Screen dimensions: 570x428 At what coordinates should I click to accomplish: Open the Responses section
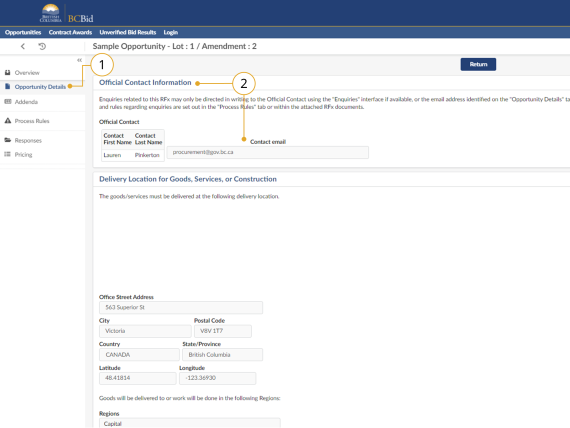tap(28, 140)
